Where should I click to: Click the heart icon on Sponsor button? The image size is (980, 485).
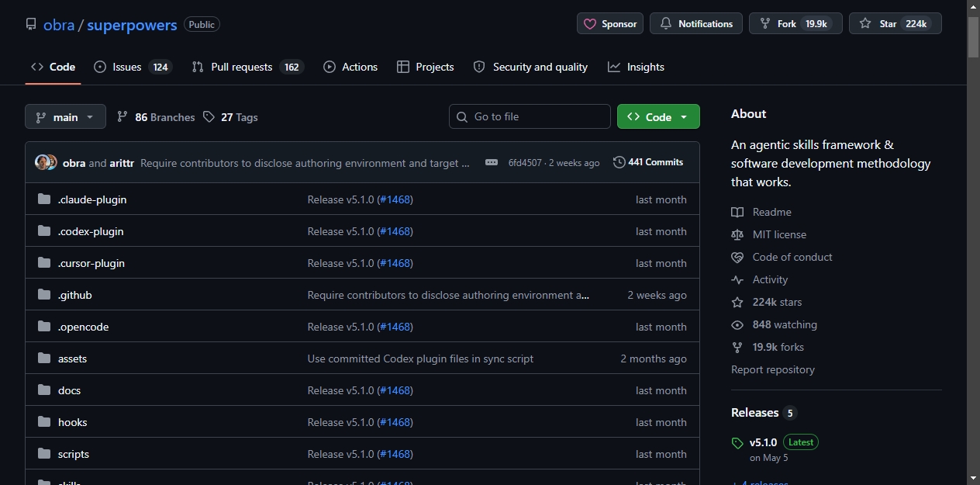(590, 24)
